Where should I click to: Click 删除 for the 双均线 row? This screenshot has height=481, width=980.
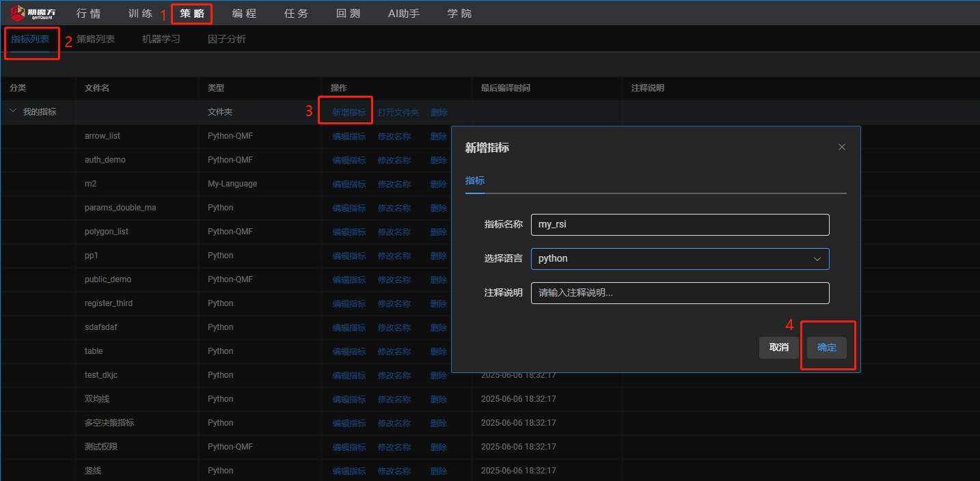[x=439, y=399]
